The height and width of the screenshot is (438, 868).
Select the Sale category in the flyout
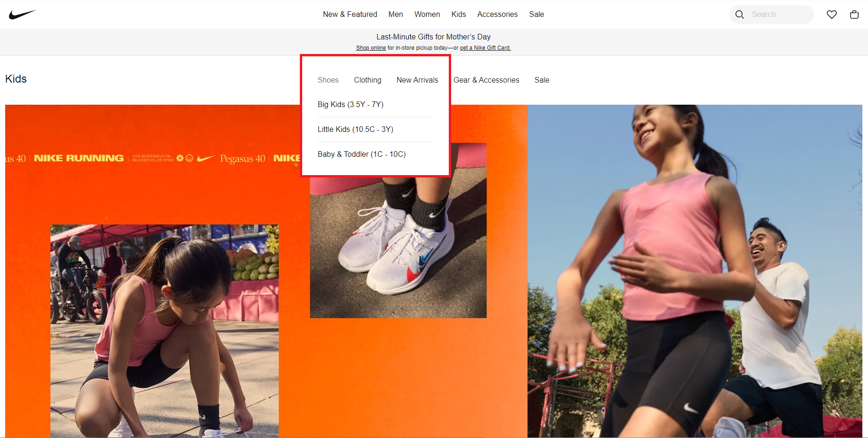(541, 80)
